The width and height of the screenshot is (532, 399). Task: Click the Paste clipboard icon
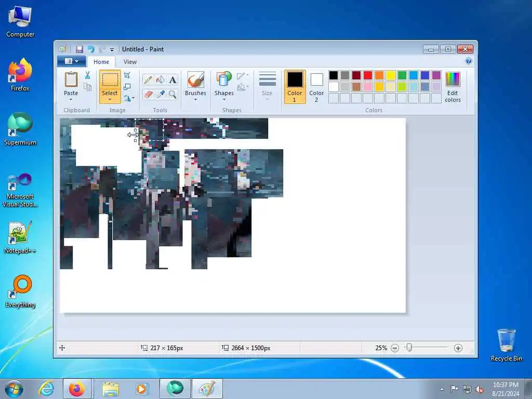point(71,79)
